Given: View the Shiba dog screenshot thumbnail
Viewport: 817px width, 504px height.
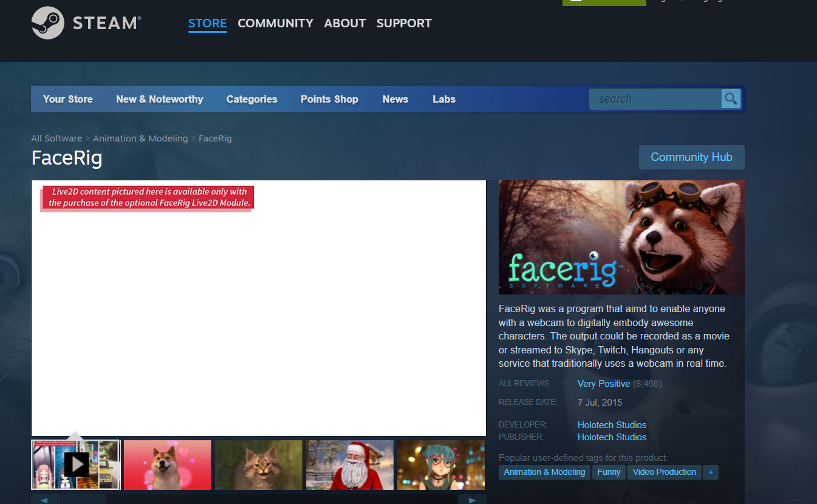Looking at the screenshot, I should 168,465.
